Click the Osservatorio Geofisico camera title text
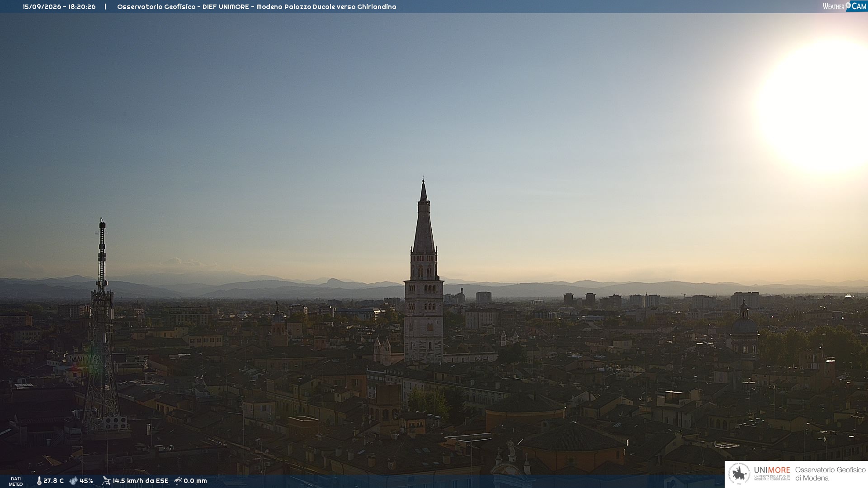Viewport: 868px width, 488px height. [256, 7]
